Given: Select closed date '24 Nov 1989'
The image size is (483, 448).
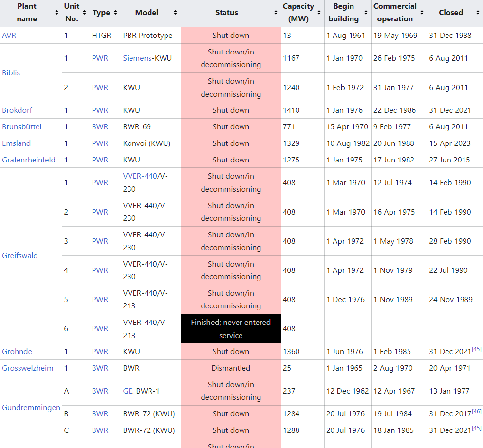Looking at the screenshot, I should coord(451,300).
